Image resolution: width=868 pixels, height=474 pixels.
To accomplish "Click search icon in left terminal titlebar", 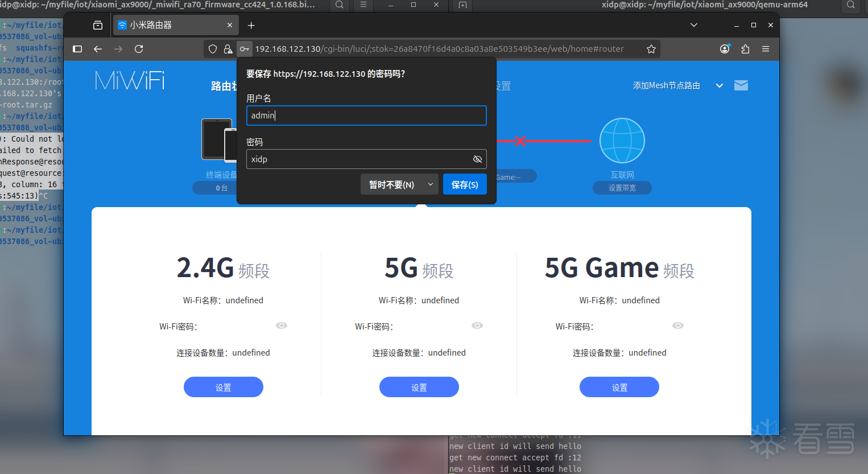I will [340, 5].
